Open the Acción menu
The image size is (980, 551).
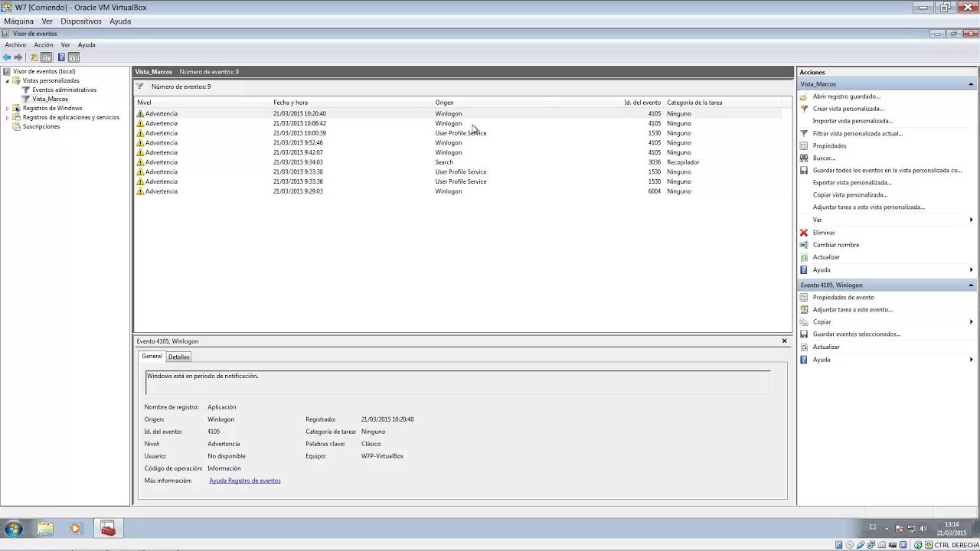click(44, 45)
